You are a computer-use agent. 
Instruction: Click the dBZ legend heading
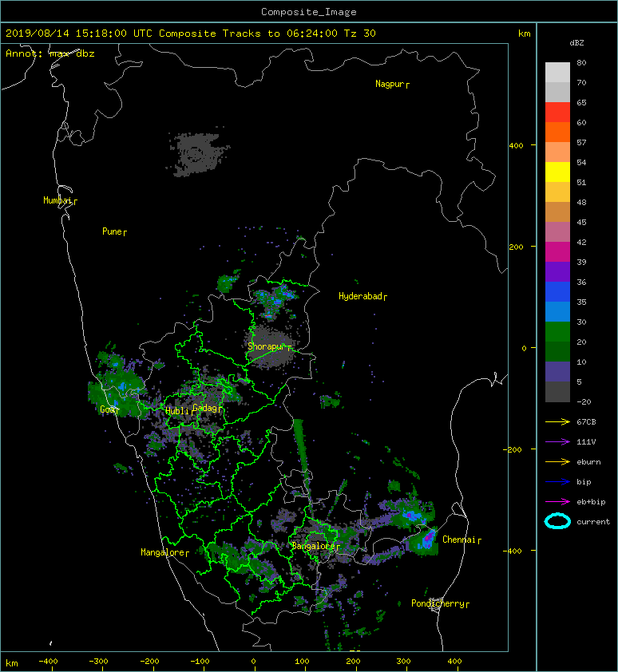(576, 43)
